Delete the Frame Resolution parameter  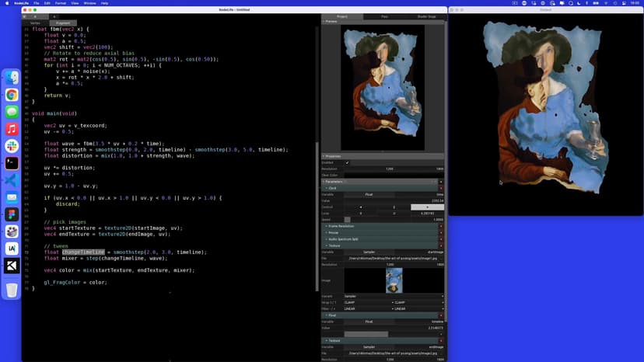441,225
